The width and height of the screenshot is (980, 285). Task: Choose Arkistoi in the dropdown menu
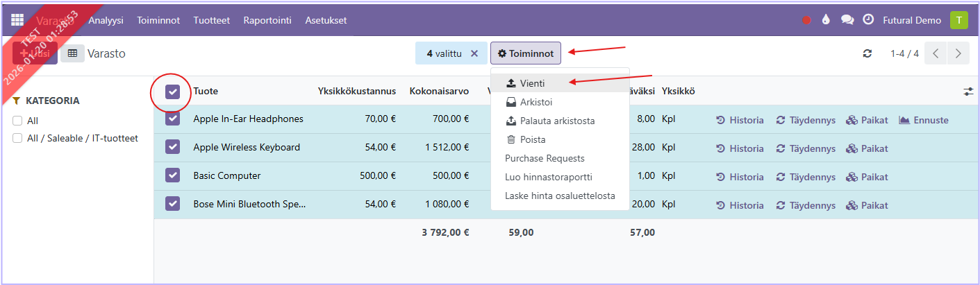[536, 102]
